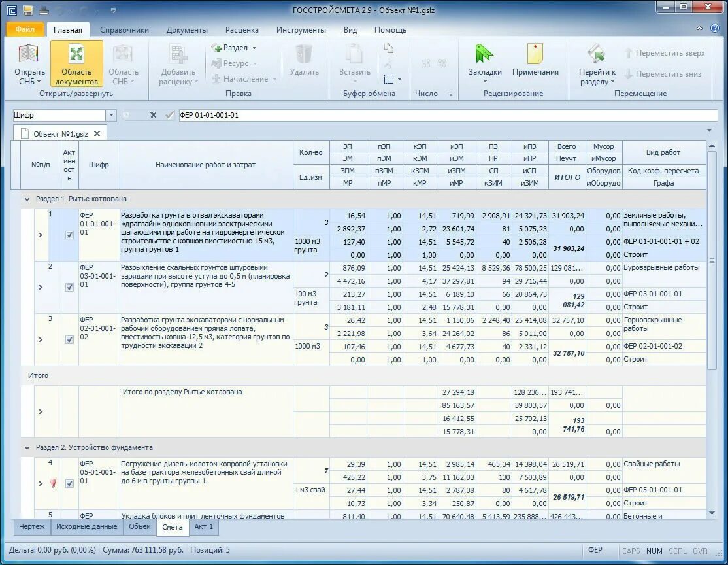This screenshot has height=565, width=728.
Task: Click the help question mark icon
Action: tap(714, 28)
